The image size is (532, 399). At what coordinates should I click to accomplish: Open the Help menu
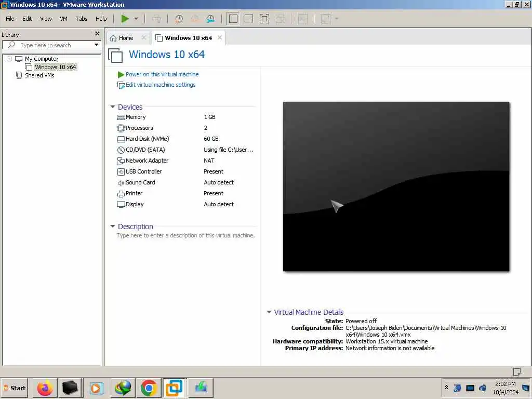point(101,19)
